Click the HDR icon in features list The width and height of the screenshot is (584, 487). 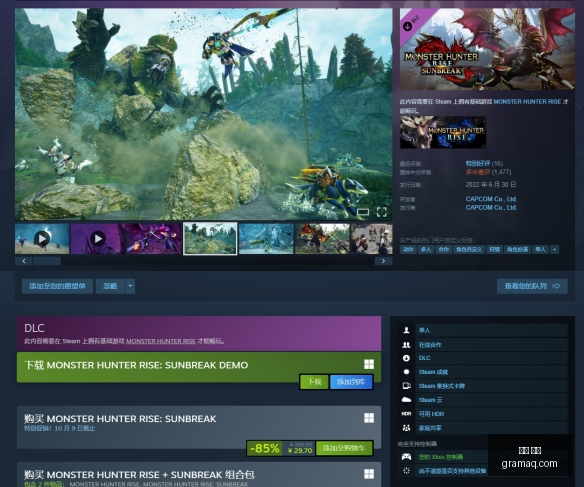tap(406, 414)
